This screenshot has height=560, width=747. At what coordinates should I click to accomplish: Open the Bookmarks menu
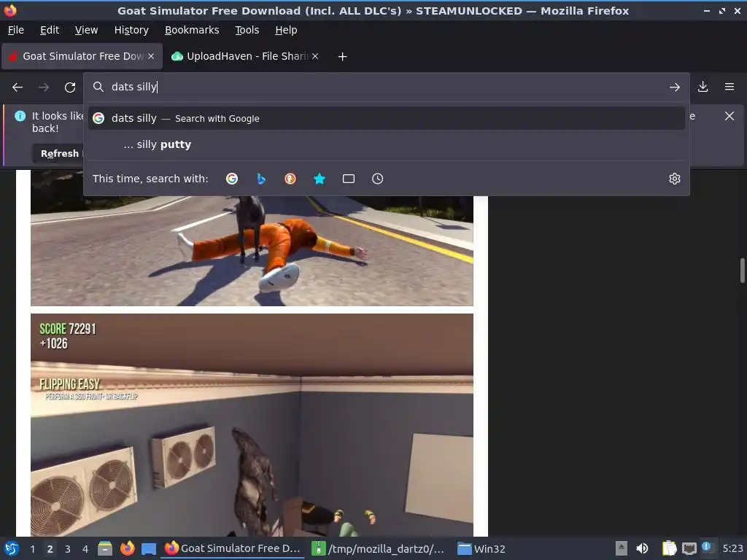tap(192, 30)
